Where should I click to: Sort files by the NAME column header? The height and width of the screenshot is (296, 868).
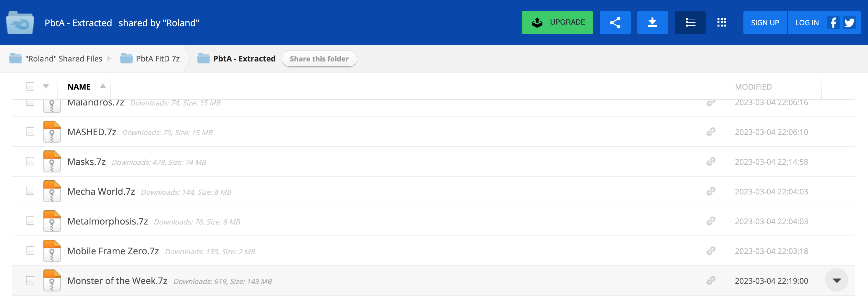click(79, 87)
